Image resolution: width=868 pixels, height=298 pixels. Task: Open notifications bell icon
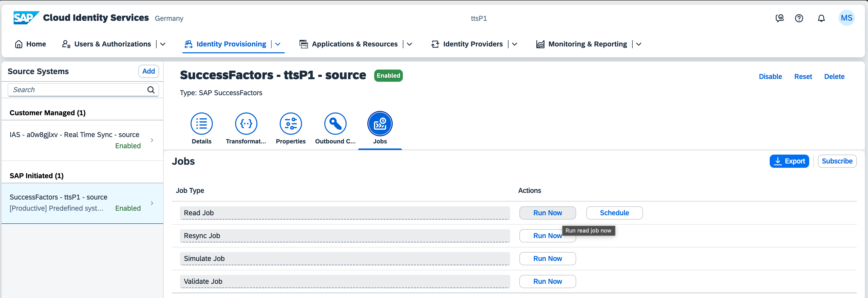pyautogui.click(x=821, y=18)
